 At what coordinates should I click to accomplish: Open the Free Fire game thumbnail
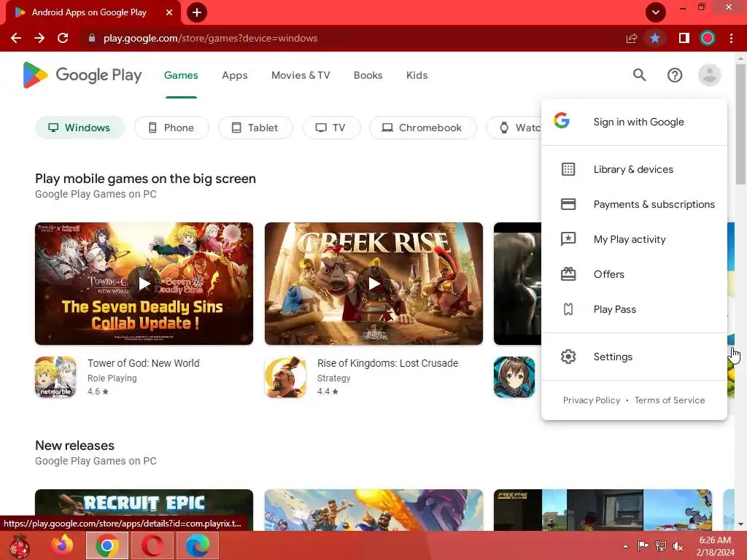point(603,510)
